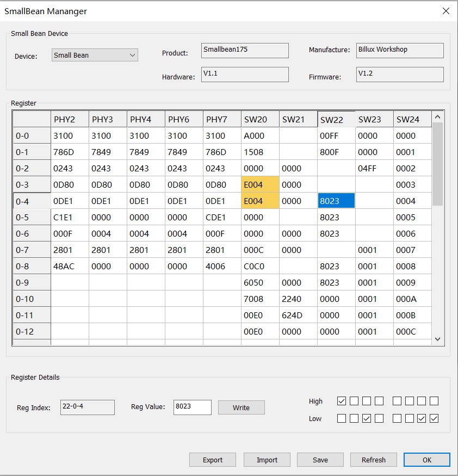Refresh the register table

pos(374,460)
